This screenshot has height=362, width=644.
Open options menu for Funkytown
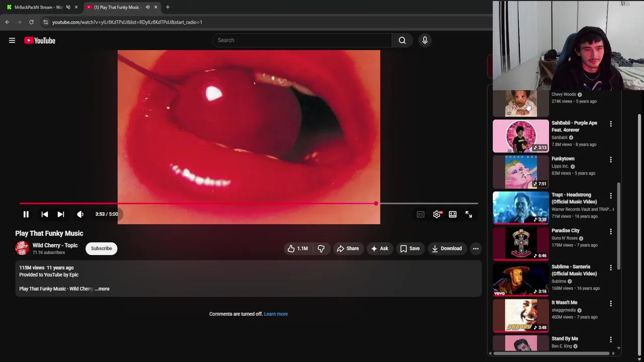pos(611,159)
